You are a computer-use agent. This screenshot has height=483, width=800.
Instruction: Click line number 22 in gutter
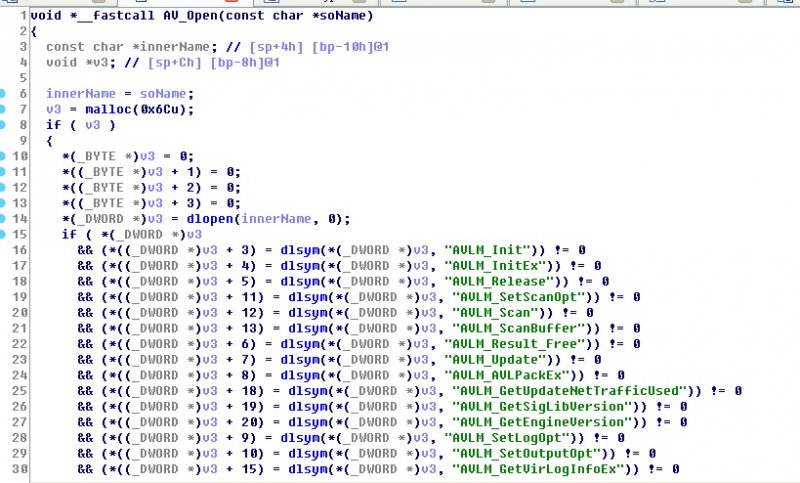tap(19, 344)
